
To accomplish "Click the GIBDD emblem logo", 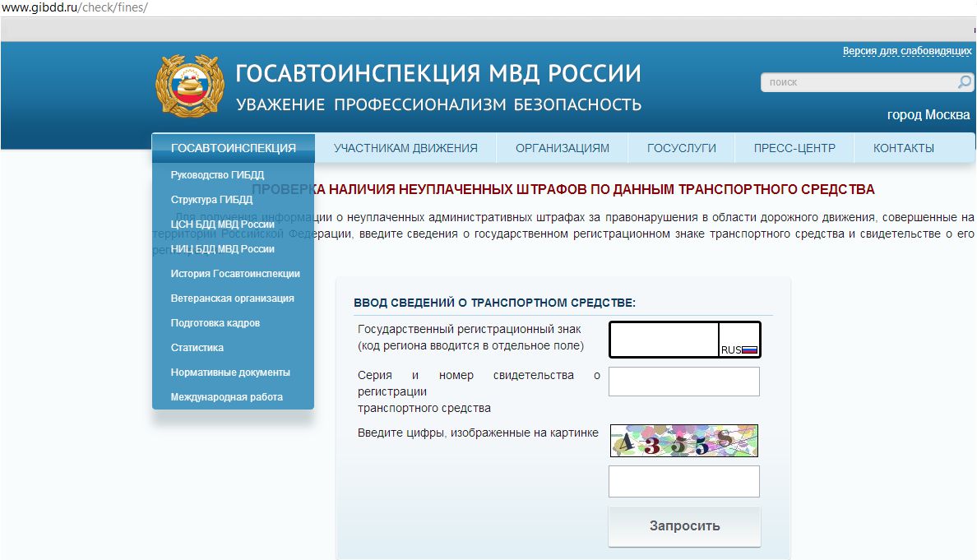I will pyautogui.click(x=189, y=86).
